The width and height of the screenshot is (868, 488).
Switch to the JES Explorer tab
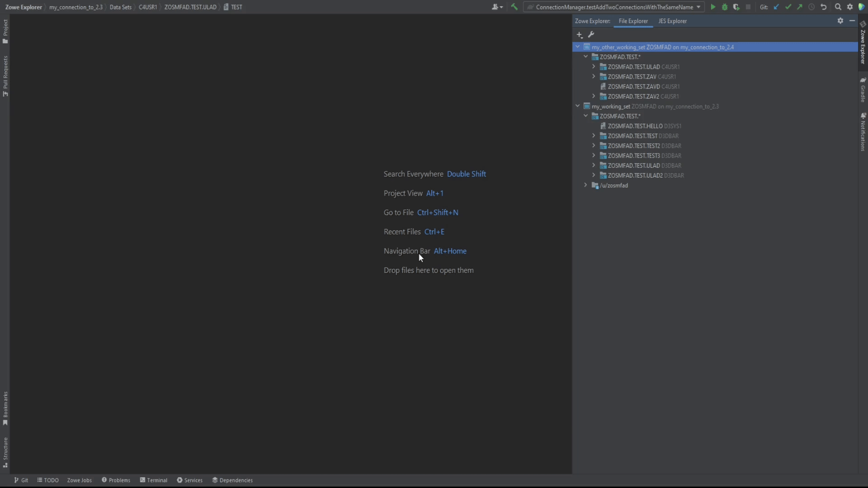coord(672,21)
